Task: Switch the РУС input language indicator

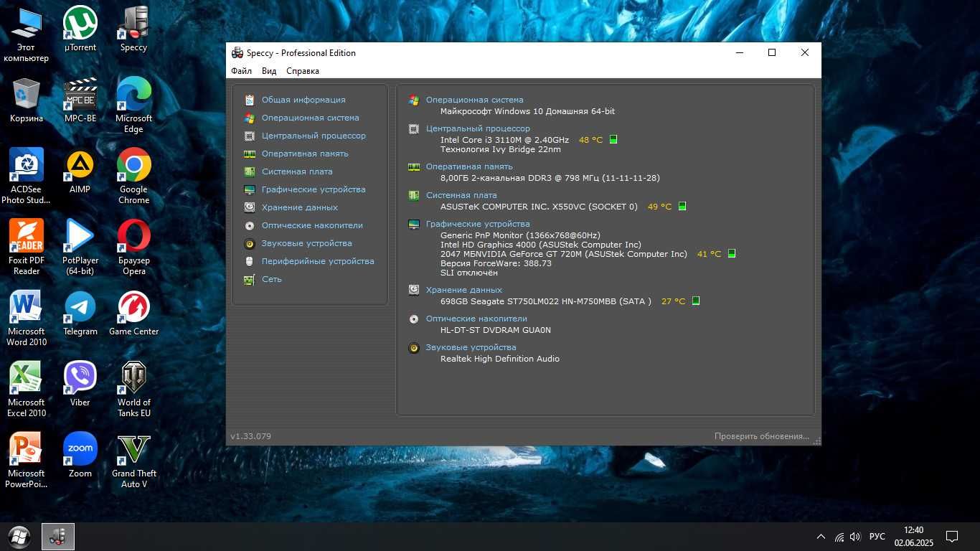Action: coord(877,537)
